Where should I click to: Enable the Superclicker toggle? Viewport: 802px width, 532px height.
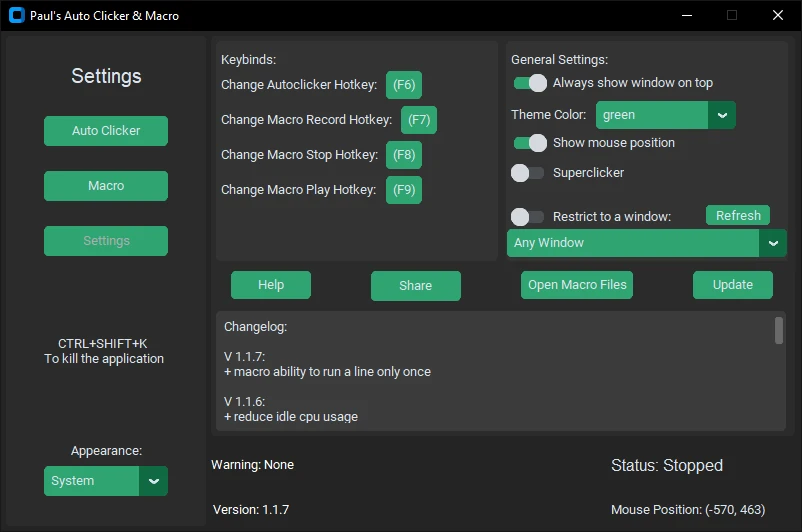527,173
